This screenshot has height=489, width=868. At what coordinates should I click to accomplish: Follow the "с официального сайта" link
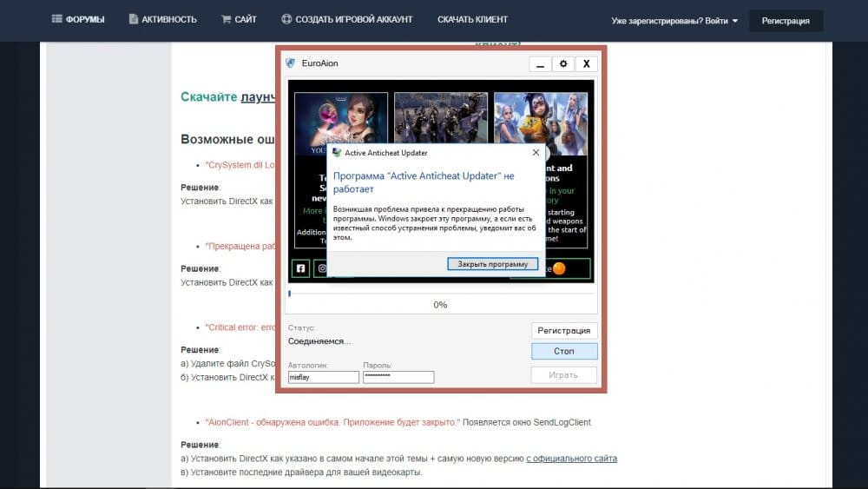point(571,459)
